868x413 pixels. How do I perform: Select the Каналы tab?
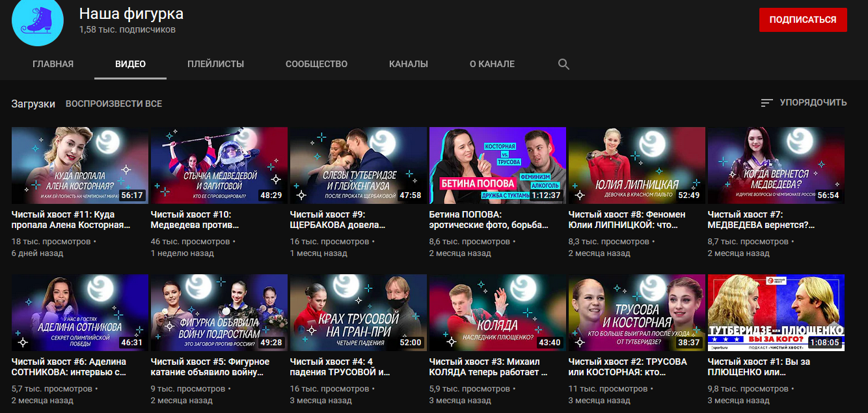click(x=409, y=64)
